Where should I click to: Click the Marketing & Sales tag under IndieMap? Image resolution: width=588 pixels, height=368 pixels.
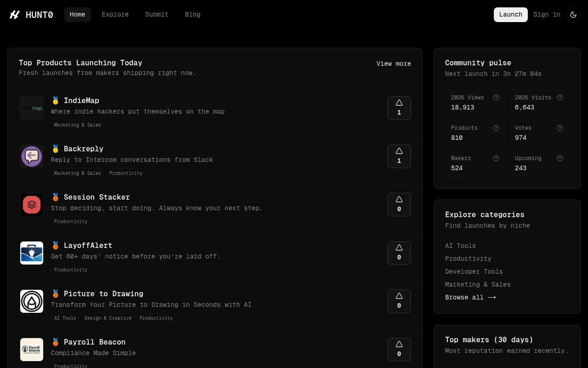click(x=77, y=125)
